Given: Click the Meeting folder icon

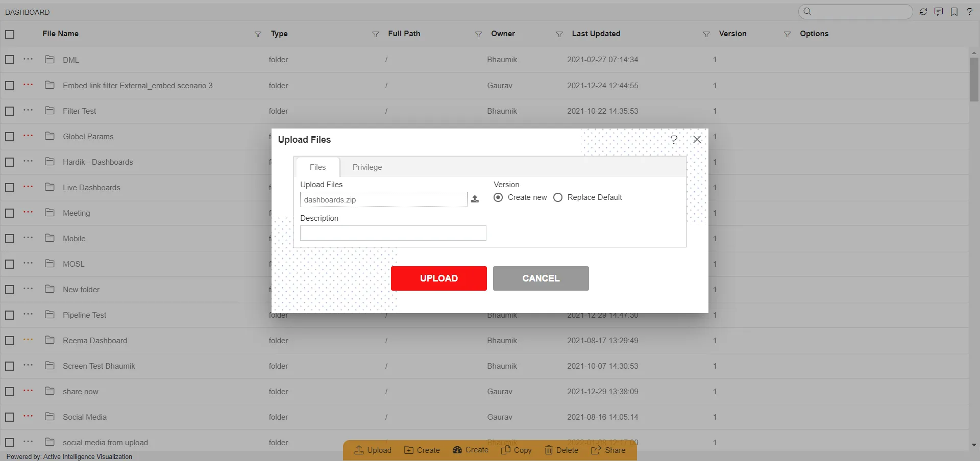Looking at the screenshot, I should (50, 212).
